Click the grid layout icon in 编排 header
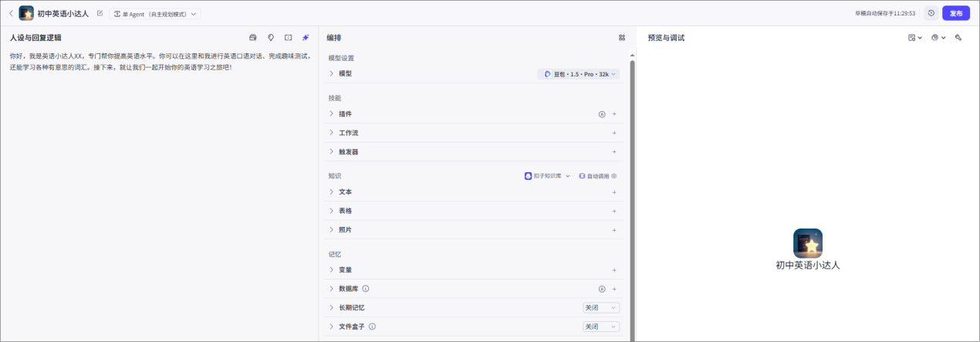The image size is (980, 342). tap(622, 37)
